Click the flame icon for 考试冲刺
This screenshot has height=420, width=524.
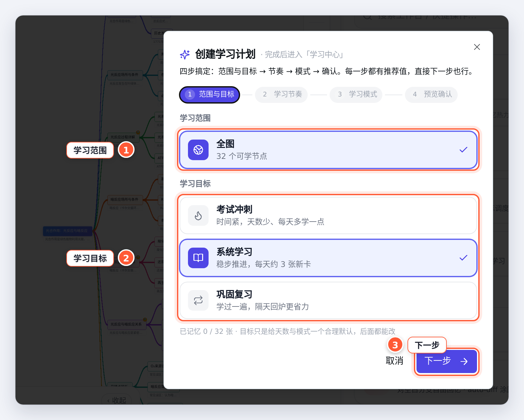[x=198, y=215]
